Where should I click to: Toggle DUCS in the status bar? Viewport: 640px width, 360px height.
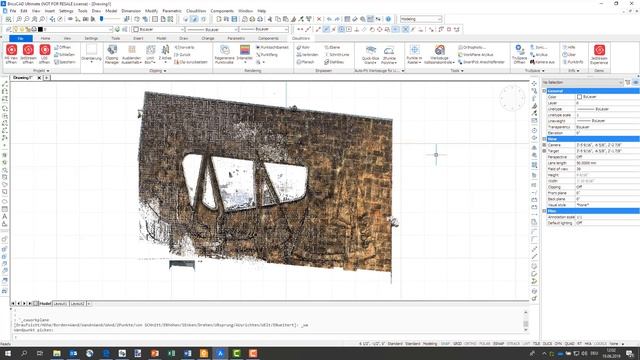547,344
